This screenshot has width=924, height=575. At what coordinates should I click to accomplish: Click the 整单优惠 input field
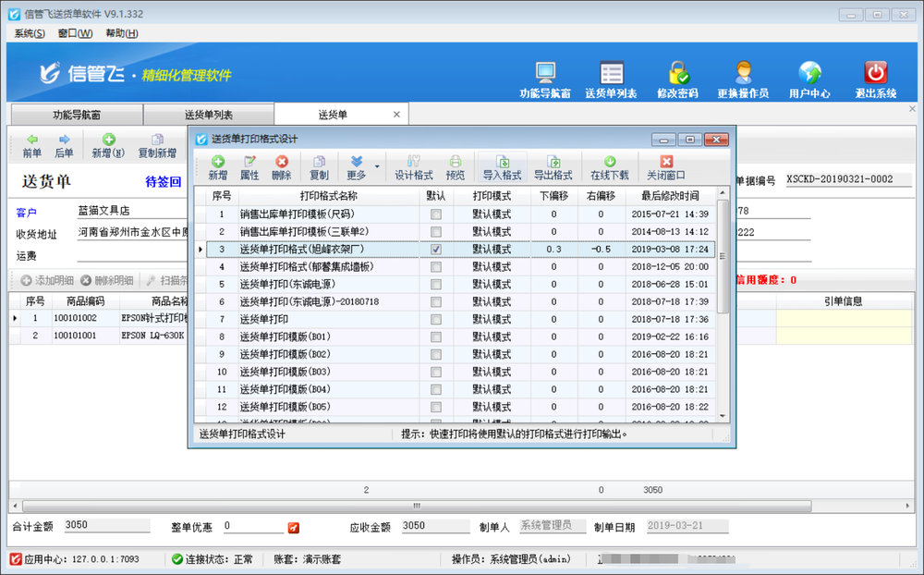253,526
